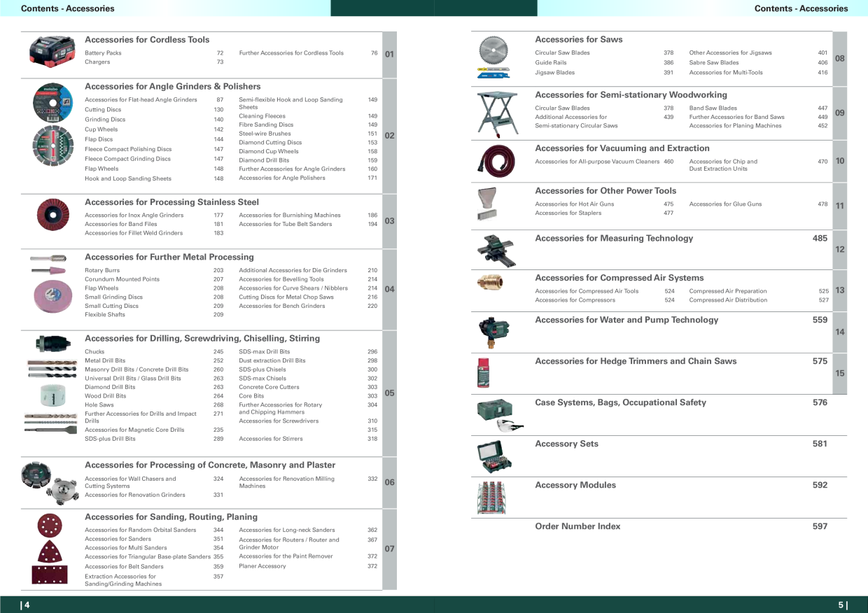Open chapter tab 15

point(840,374)
